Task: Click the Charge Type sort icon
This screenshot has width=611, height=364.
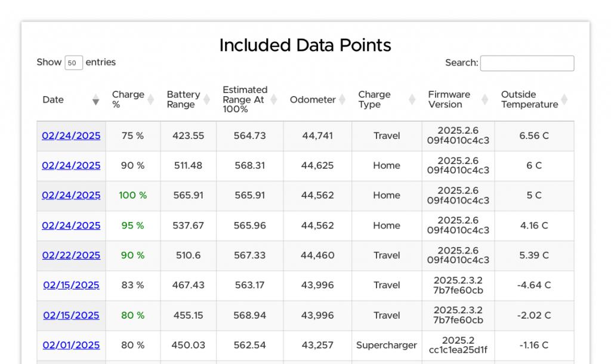Action: point(412,100)
